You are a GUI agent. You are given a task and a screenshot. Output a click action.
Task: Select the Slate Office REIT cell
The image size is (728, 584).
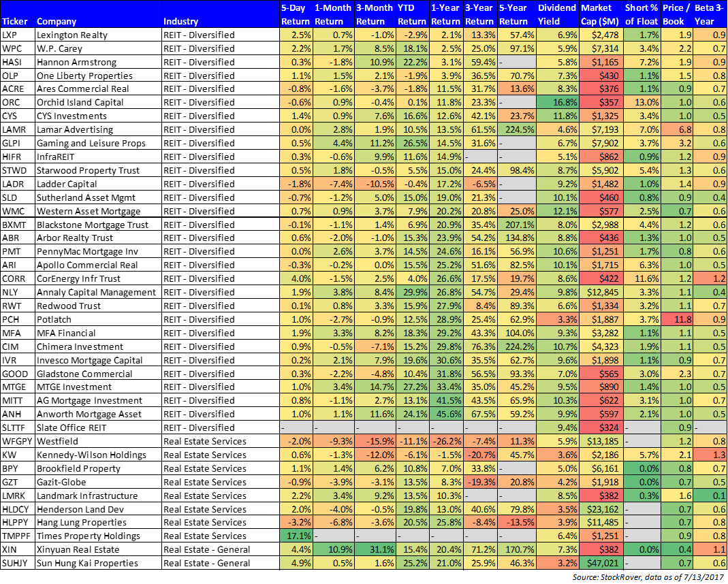pos(98,427)
